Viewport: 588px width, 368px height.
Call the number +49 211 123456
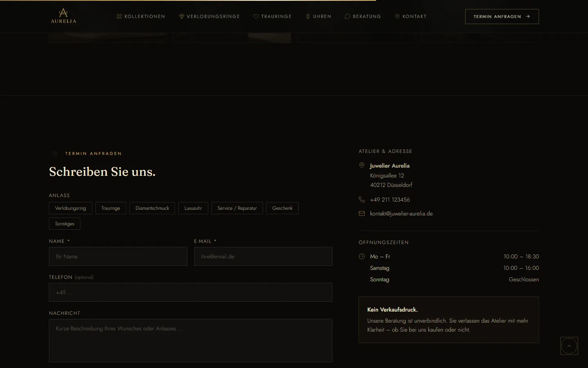point(390,200)
